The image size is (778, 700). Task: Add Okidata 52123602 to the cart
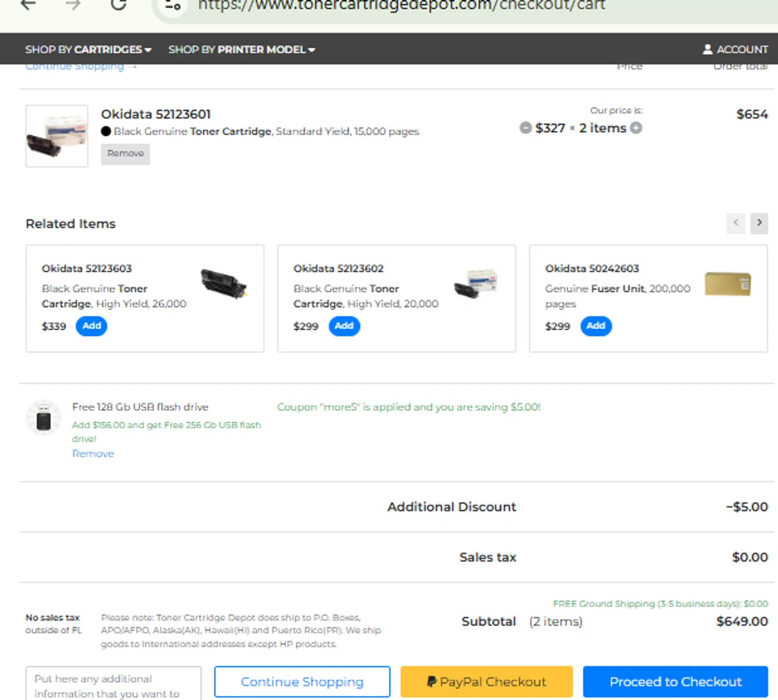pos(344,326)
